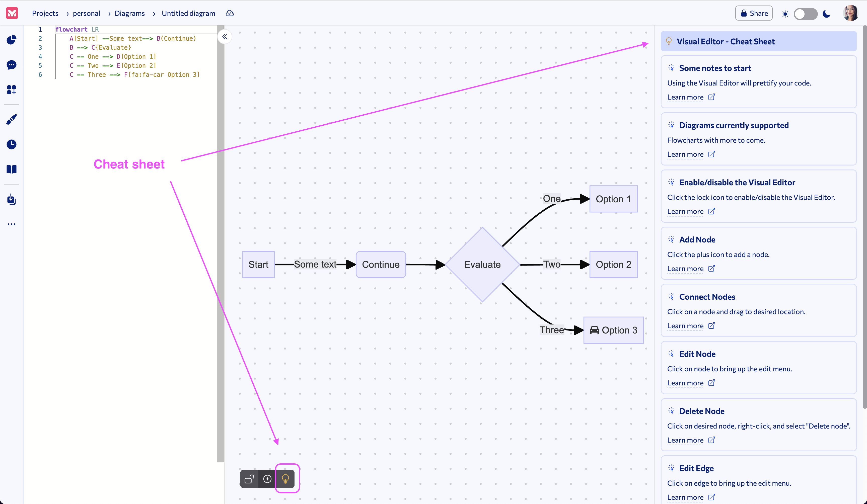The height and width of the screenshot is (504, 867).
Task: Open the book documentation sidebar icon
Action: click(12, 169)
